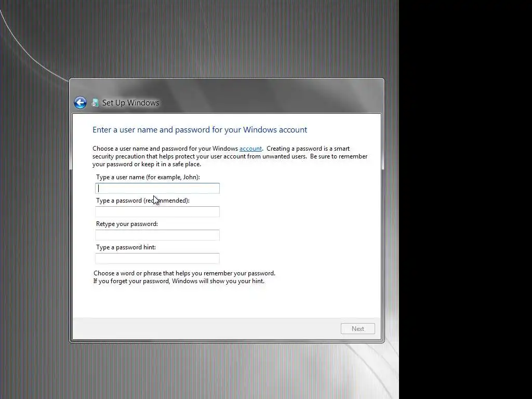The height and width of the screenshot is (399, 532).
Task: Click label 'Type a password hint:'
Action: (126, 247)
